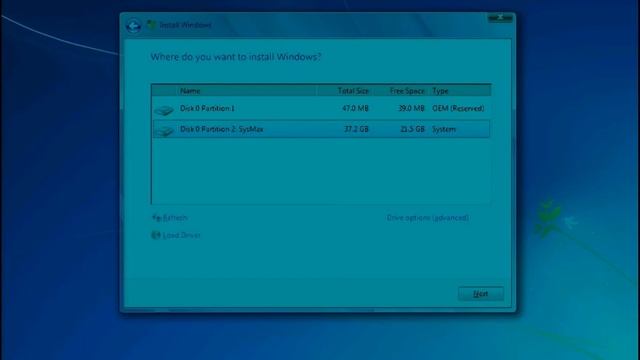
Task: Sort by the Name column header
Action: [x=247, y=91]
